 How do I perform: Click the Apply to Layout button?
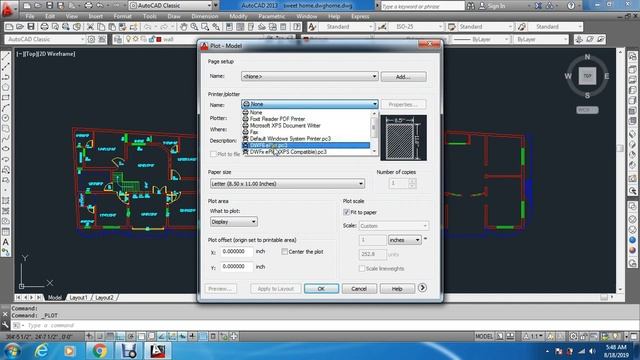point(276,289)
